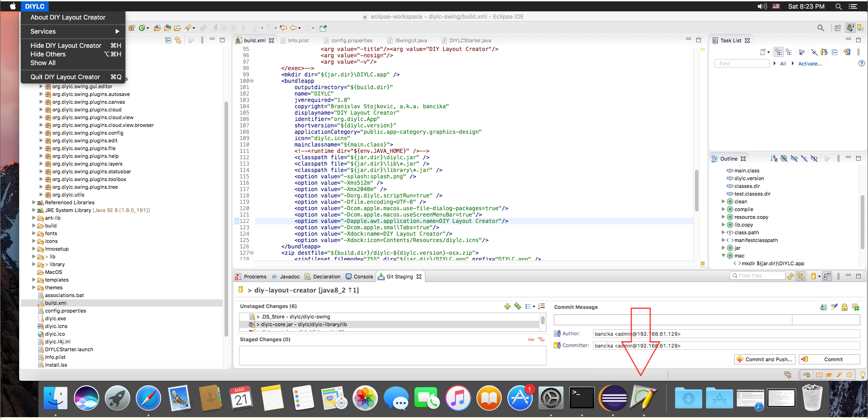Toggle Sign-Off in the Commit Message toolbar
The width and height of the screenshot is (868, 419).
833,307
